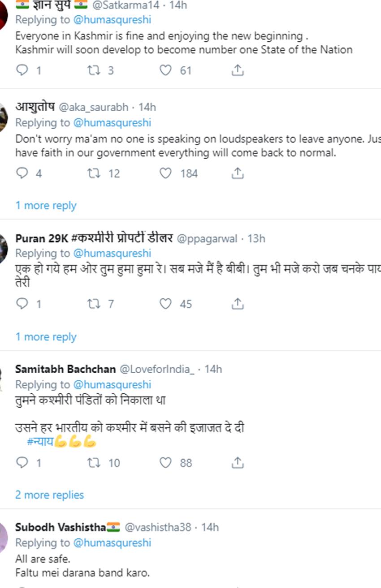Share Samitabh Bachchan's tweet

(x=238, y=462)
